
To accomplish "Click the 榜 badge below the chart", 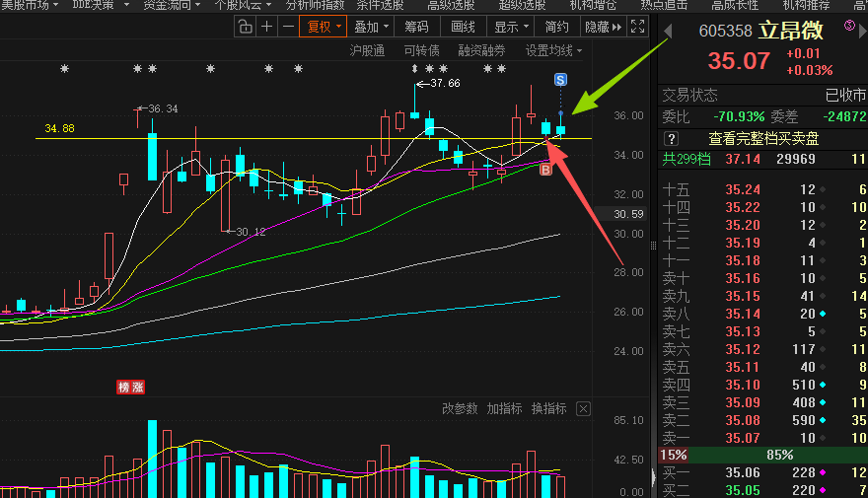I will (x=123, y=388).
